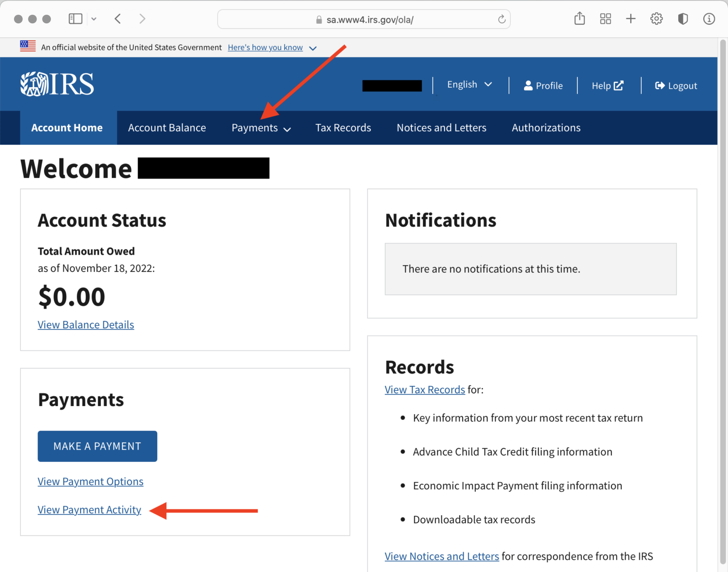Click the tab overview grid icon
The width and height of the screenshot is (728, 572).
[605, 18]
